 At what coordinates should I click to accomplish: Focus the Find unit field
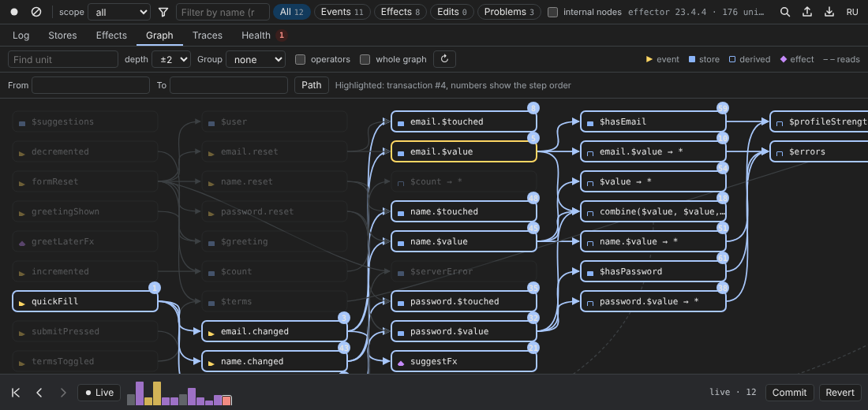point(63,59)
